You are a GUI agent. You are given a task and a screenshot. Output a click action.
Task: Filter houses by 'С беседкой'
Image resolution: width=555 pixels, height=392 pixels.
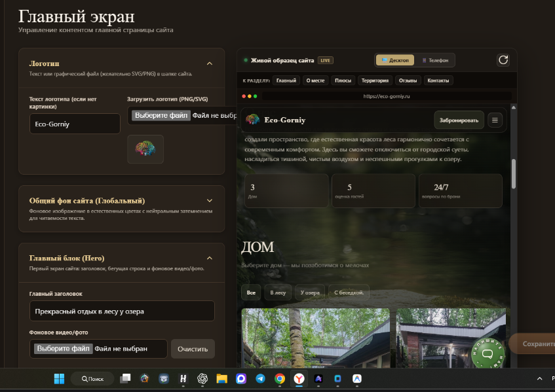tap(349, 293)
